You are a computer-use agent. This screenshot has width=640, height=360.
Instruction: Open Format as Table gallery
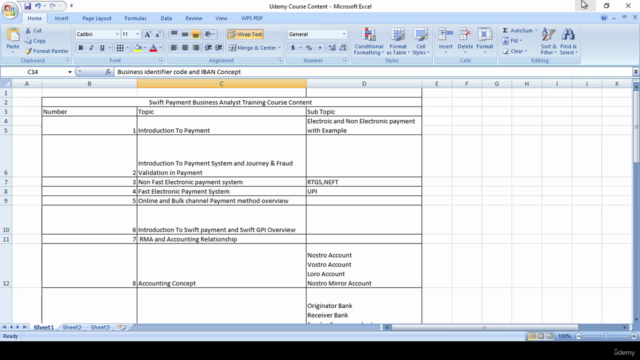(x=398, y=41)
